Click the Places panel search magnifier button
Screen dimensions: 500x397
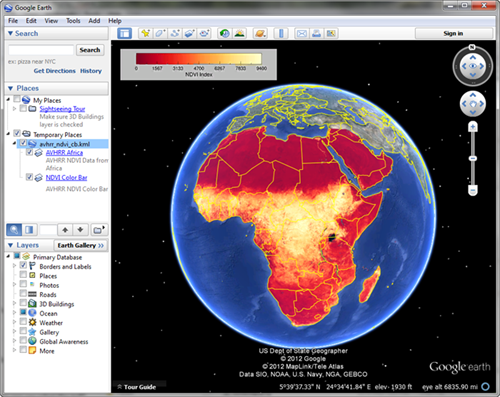point(14,230)
